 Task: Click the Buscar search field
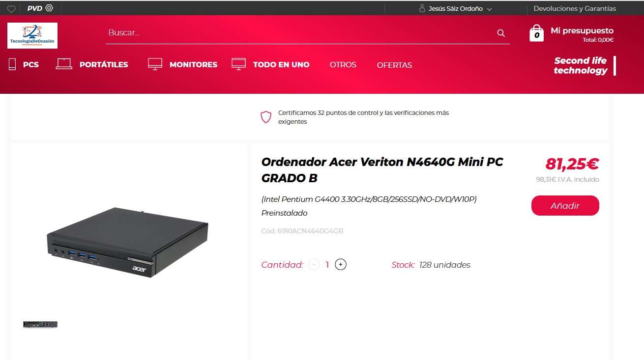click(300, 33)
